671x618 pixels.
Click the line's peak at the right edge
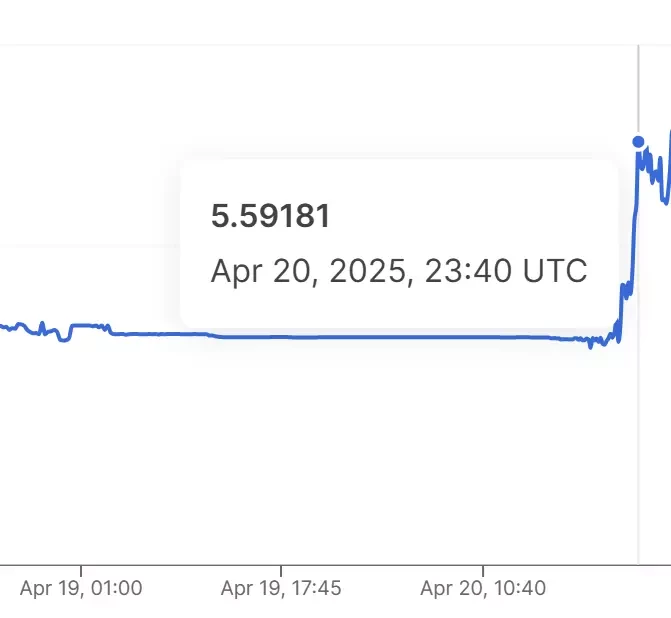[x=669, y=134]
